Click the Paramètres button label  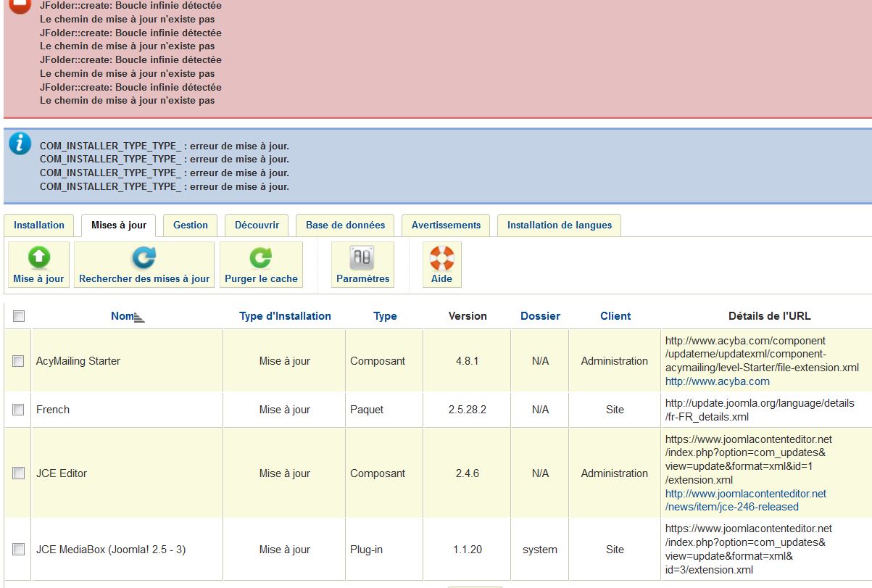tap(362, 278)
